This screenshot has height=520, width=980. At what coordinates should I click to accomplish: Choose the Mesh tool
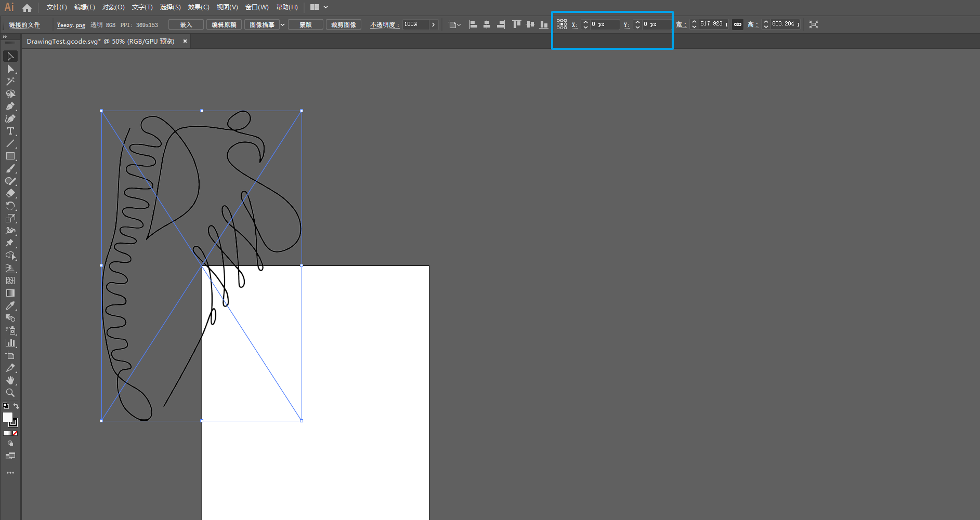(x=10, y=281)
